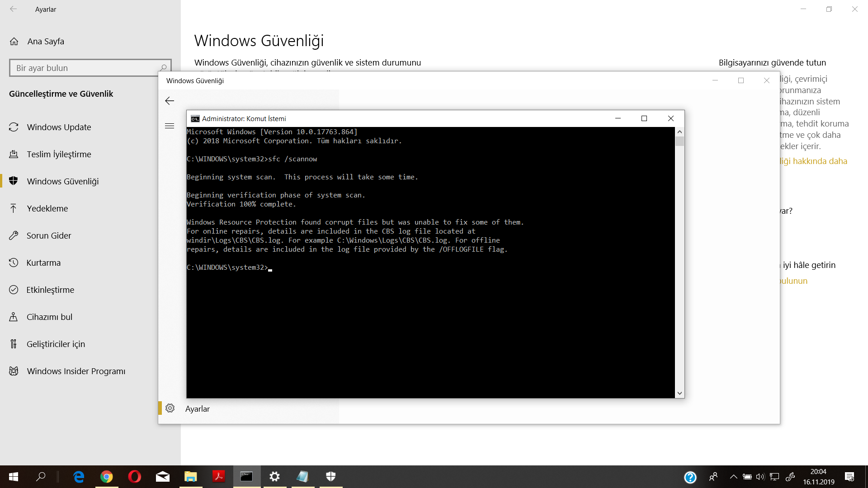
Task: Launch Microsoft Edge from taskbar
Action: 79,477
